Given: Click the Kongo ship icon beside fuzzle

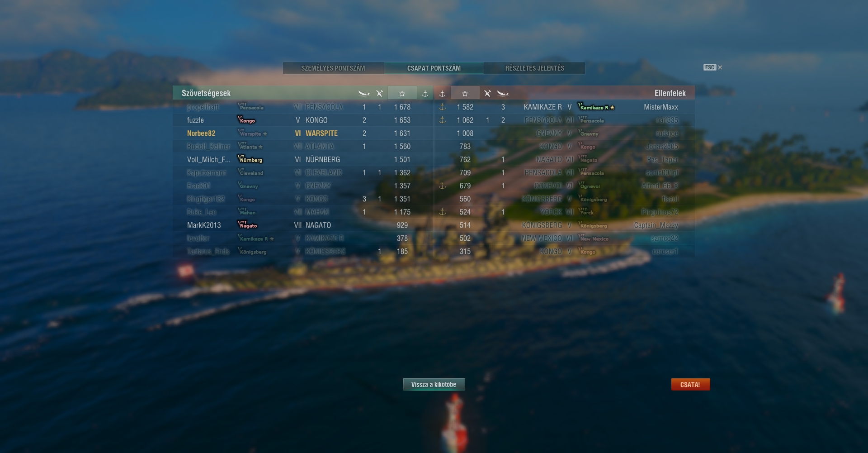Looking at the screenshot, I should [246, 120].
